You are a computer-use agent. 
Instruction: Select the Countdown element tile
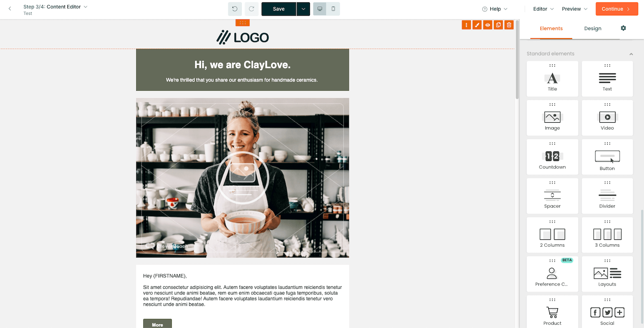(552, 157)
